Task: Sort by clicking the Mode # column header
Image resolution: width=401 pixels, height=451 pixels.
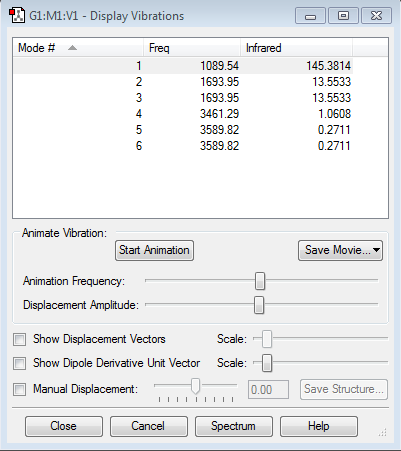Action: [x=78, y=48]
